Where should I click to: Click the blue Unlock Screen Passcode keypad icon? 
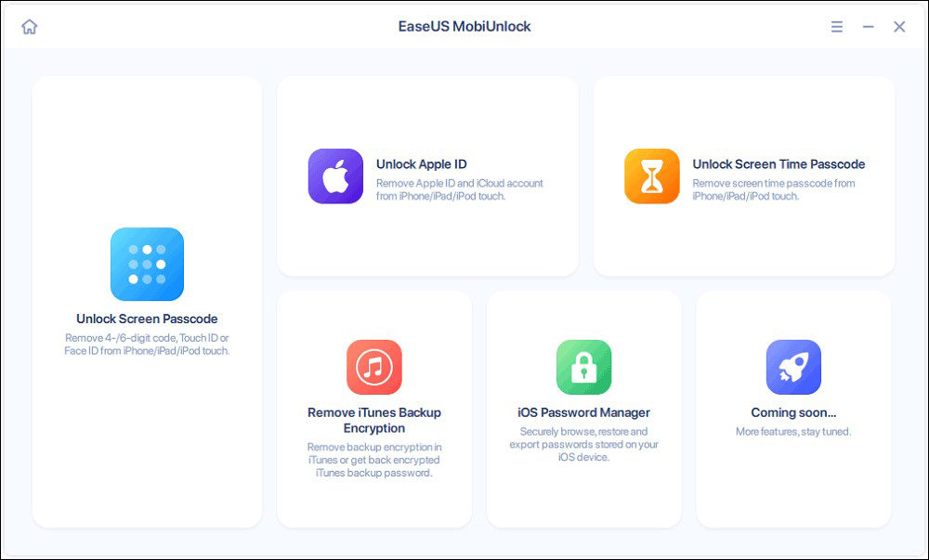click(147, 264)
